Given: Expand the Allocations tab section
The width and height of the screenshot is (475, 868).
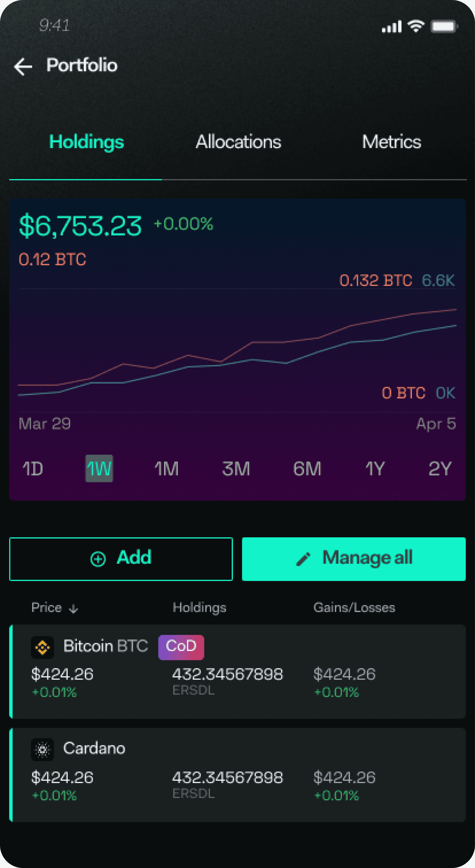Looking at the screenshot, I should click(238, 142).
